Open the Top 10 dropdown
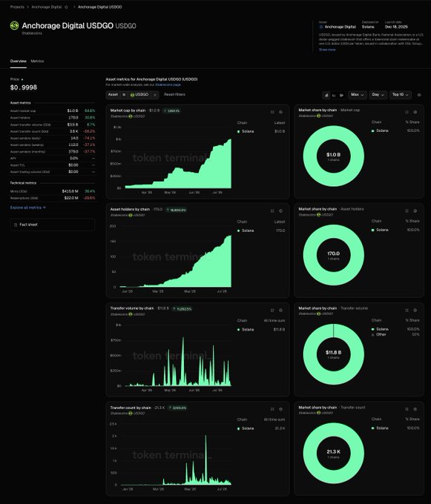 (x=401, y=95)
